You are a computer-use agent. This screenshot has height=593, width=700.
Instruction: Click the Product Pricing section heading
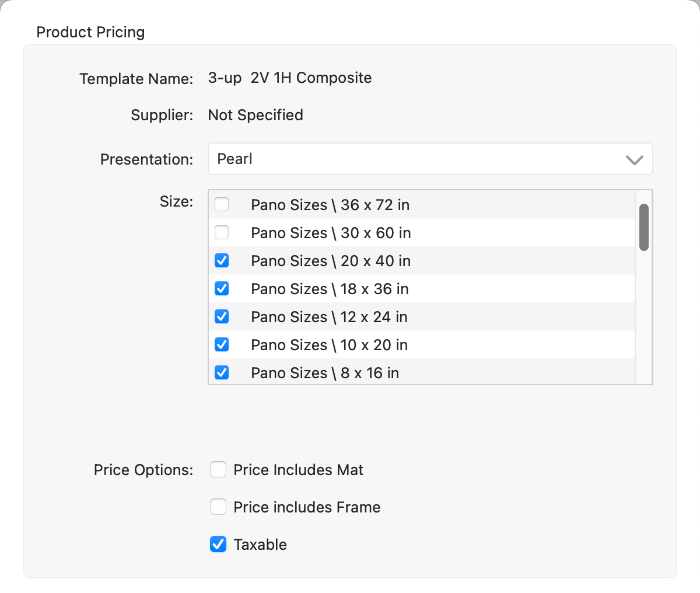pyautogui.click(x=90, y=32)
